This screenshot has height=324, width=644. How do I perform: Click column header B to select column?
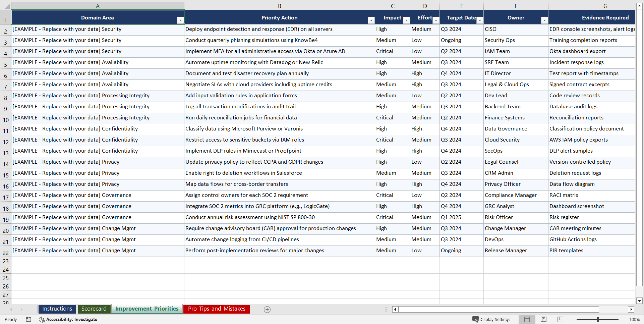(279, 6)
